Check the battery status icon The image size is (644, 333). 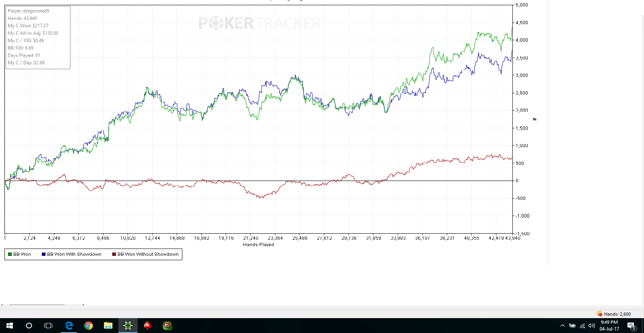[x=572, y=326]
